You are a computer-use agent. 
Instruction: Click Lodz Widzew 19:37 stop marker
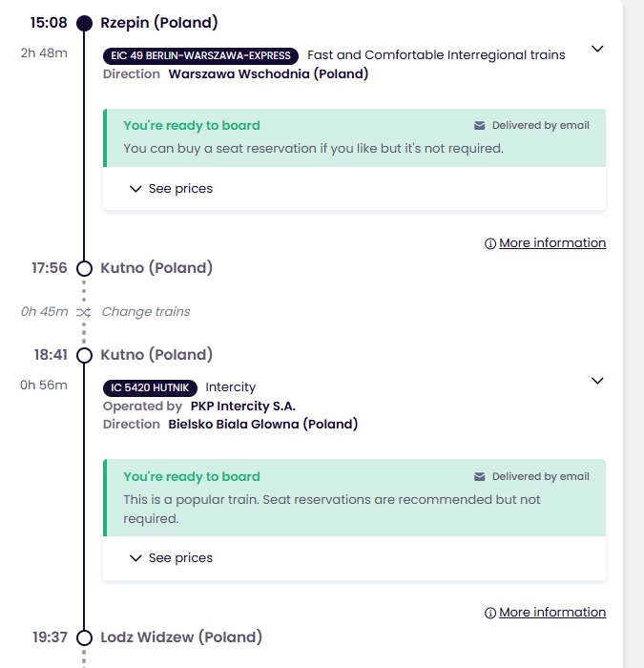[x=84, y=637]
